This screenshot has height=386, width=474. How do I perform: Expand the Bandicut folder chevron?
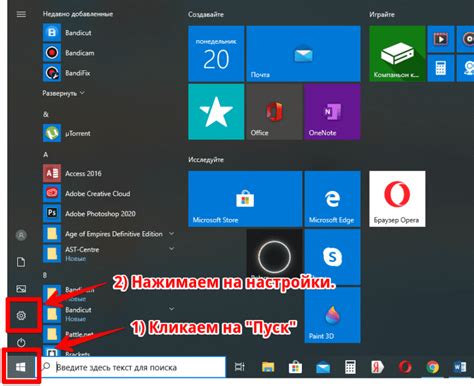coord(171,309)
